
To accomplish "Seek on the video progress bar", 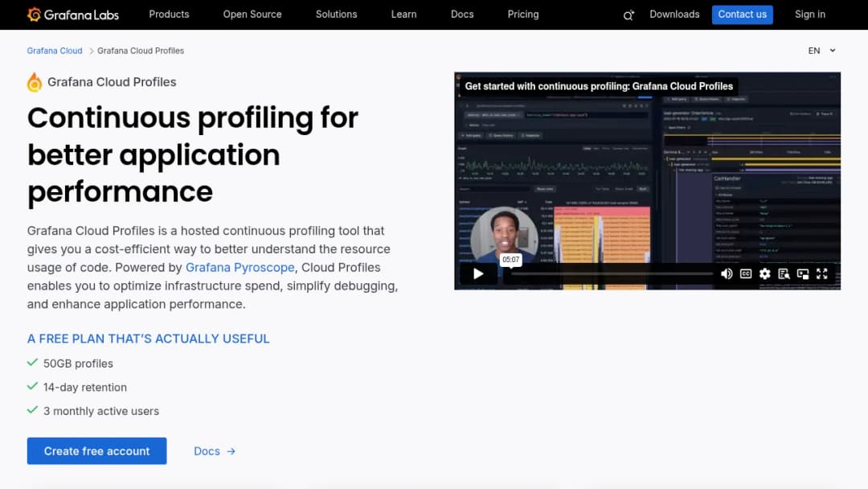I will coord(612,273).
